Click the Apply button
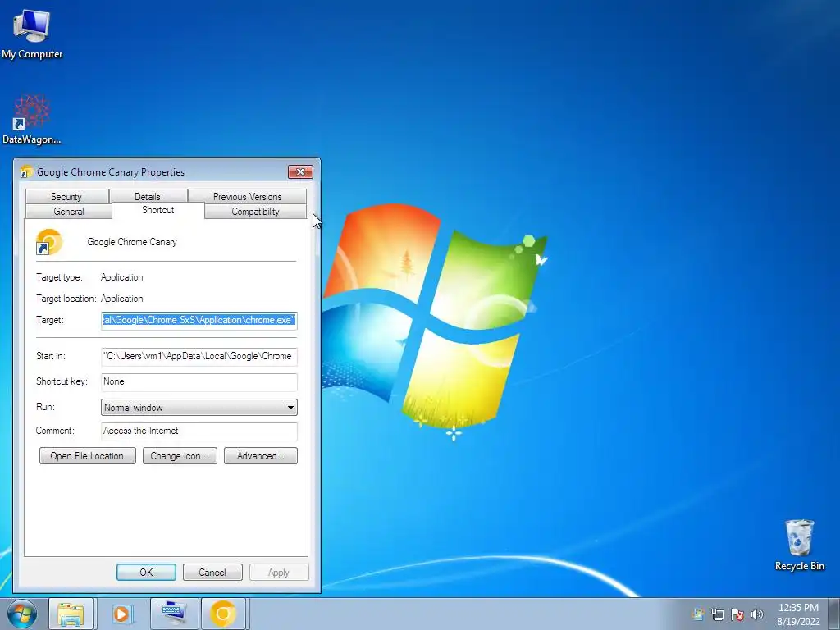The width and height of the screenshot is (840, 630). pos(279,572)
